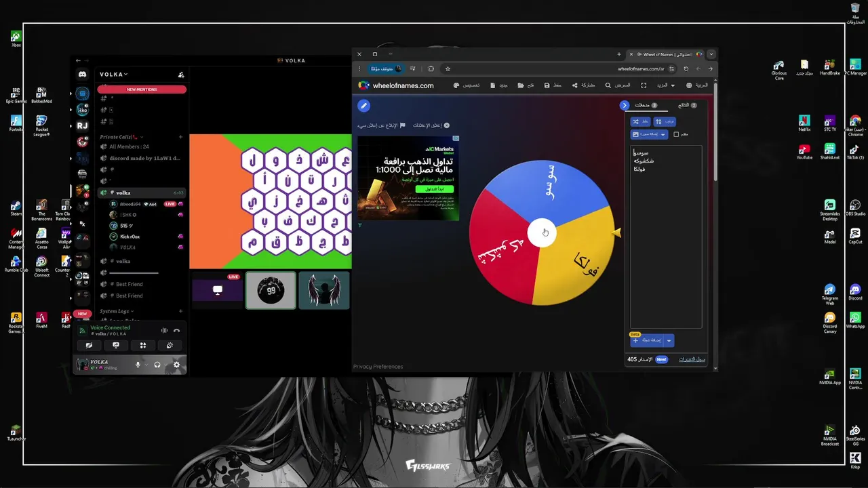Invite people icon next to VOLKA header

point(181,75)
